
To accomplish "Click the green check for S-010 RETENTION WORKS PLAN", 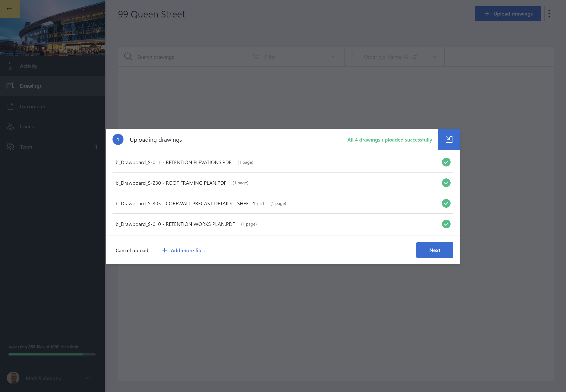I will tap(446, 224).
